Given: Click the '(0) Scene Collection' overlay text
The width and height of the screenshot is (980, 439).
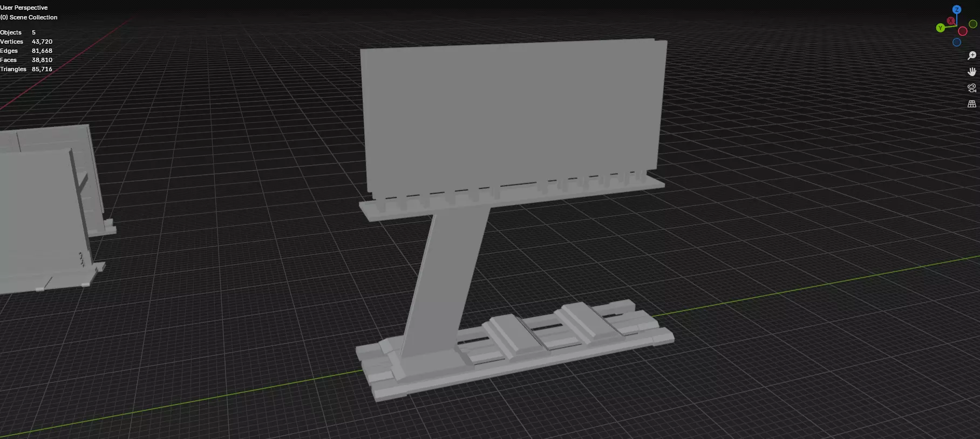Looking at the screenshot, I should [x=29, y=17].
